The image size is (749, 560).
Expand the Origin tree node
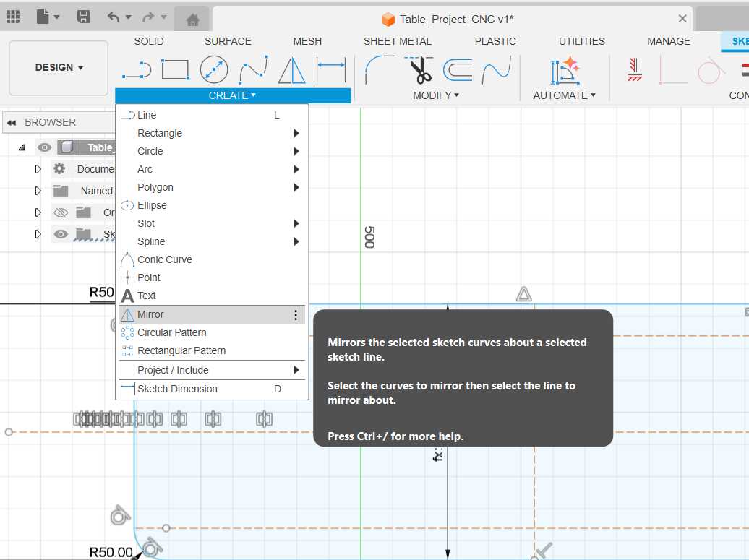tap(38, 212)
